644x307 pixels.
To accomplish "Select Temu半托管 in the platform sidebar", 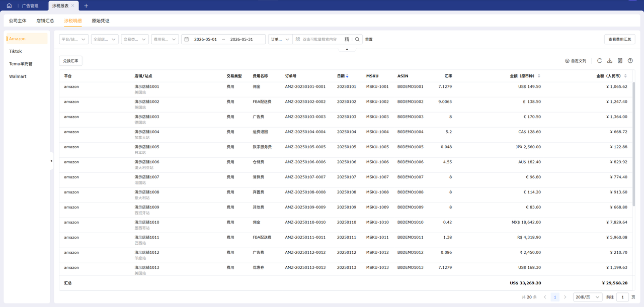I will 27,64.
